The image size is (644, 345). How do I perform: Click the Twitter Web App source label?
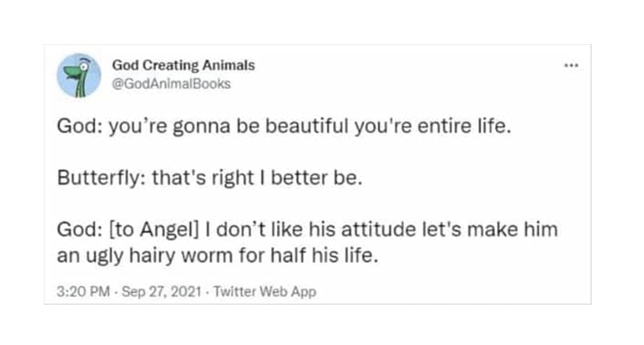pyautogui.click(x=265, y=291)
